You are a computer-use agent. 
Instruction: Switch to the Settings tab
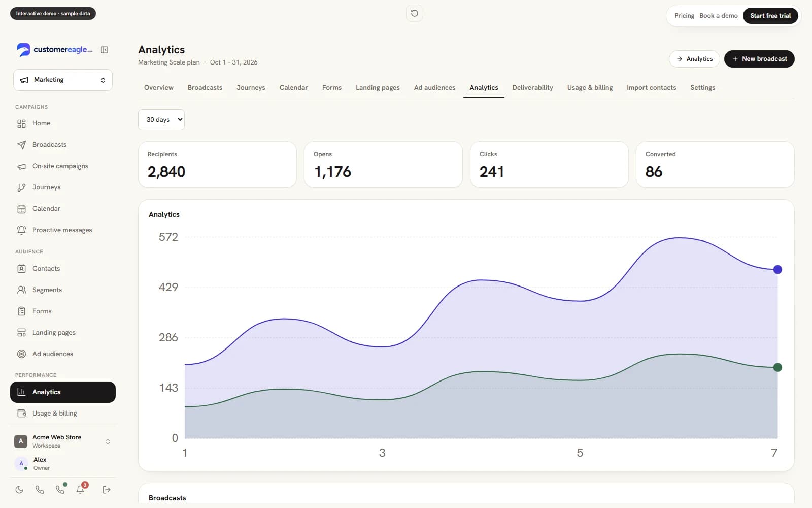click(702, 88)
